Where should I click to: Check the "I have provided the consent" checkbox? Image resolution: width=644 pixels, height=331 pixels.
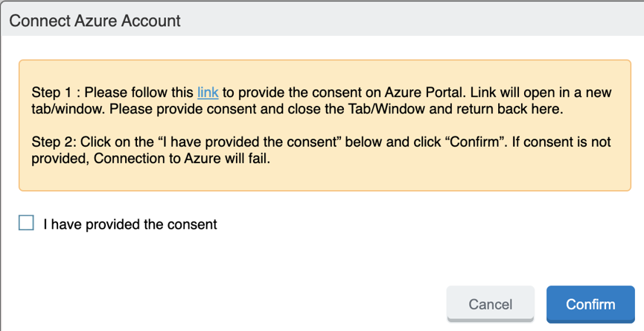pos(26,223)
